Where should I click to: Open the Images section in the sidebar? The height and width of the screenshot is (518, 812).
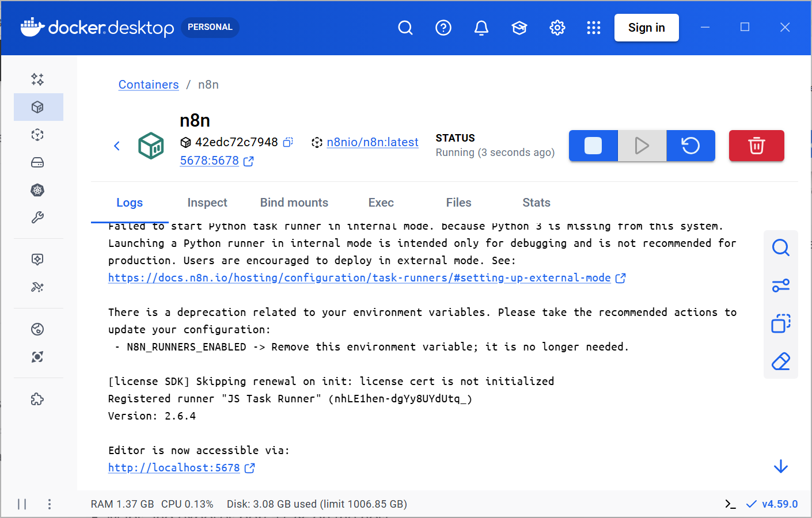coord(37,135)
